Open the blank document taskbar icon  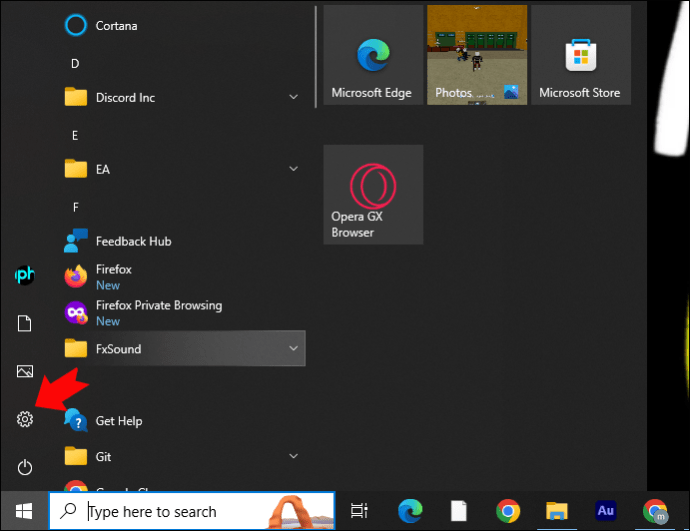[459, 511]
